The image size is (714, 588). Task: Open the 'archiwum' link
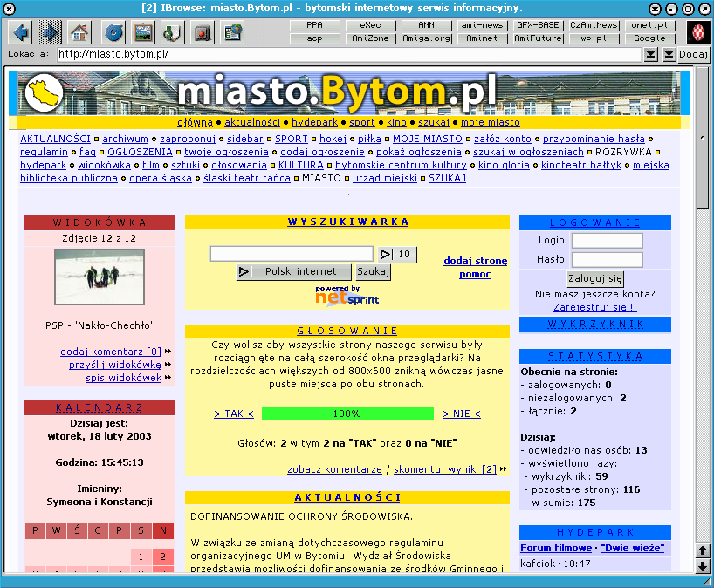[125, 139]
